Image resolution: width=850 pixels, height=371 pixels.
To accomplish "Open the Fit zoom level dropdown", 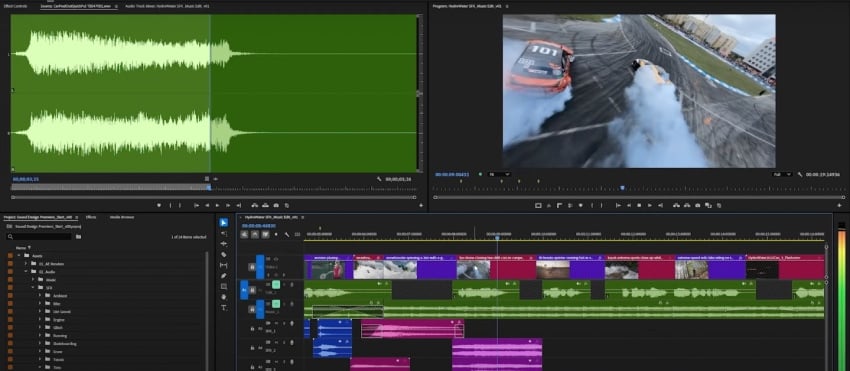I will tap(499, 174).
